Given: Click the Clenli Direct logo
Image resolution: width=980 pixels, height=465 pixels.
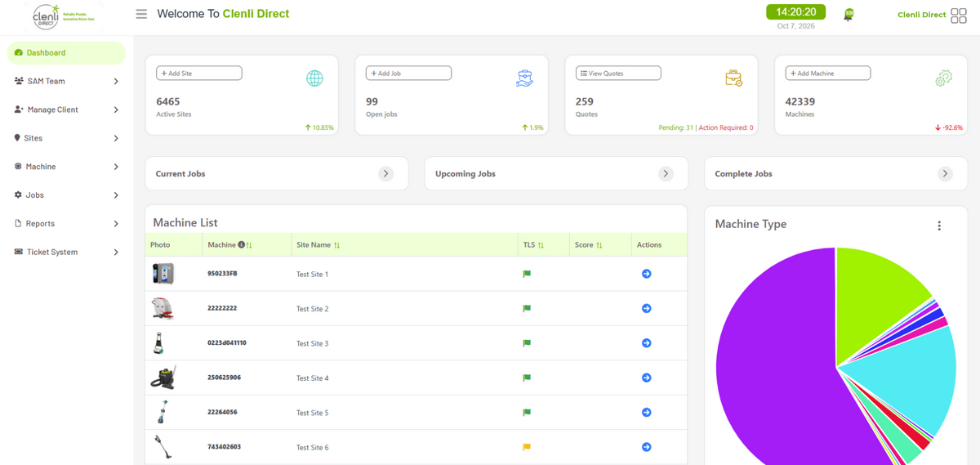Looking at the screenshot, I should [64, 16].
